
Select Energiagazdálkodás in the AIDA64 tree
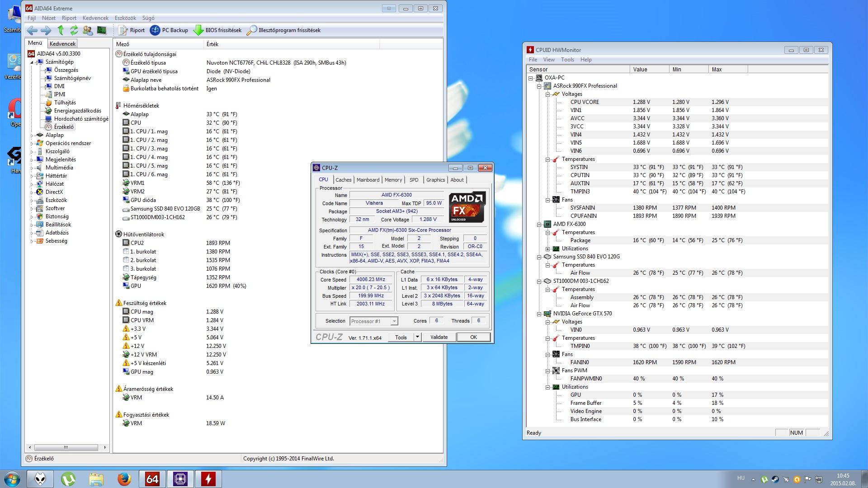78,111
